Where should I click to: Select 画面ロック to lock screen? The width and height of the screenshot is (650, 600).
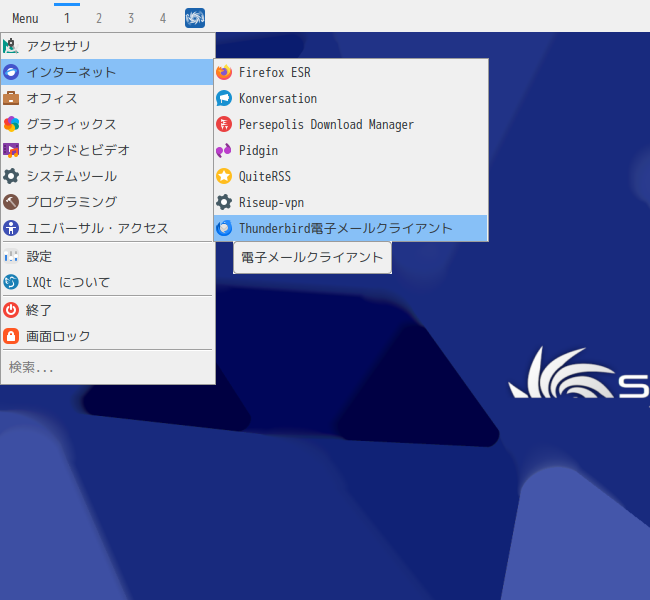pos(108,336)
